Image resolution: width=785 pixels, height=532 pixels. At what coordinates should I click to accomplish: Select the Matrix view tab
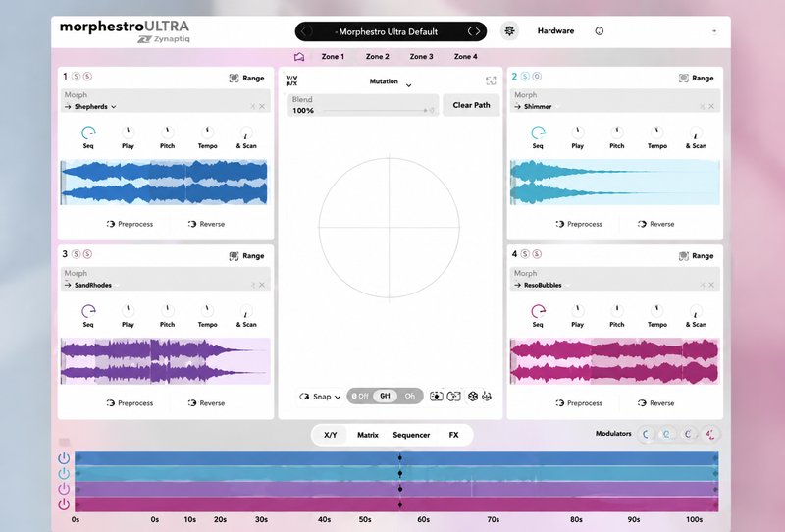tap(368, 435)
